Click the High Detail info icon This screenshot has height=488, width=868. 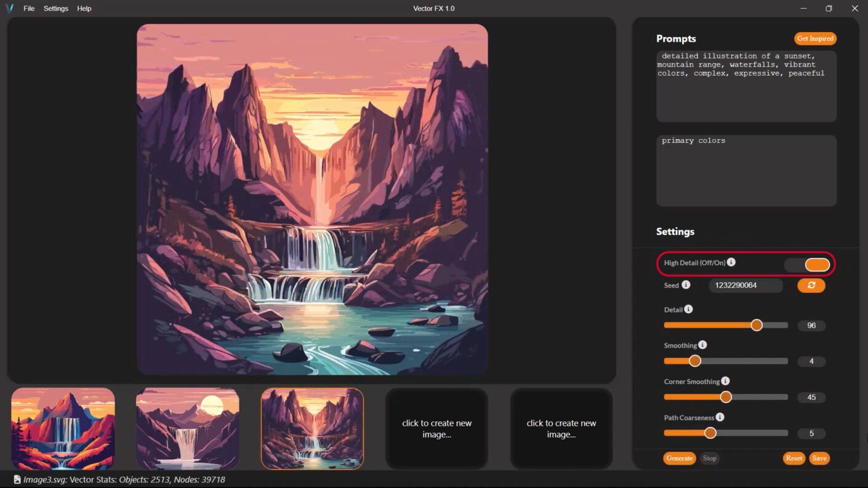[x=731, y=262]
